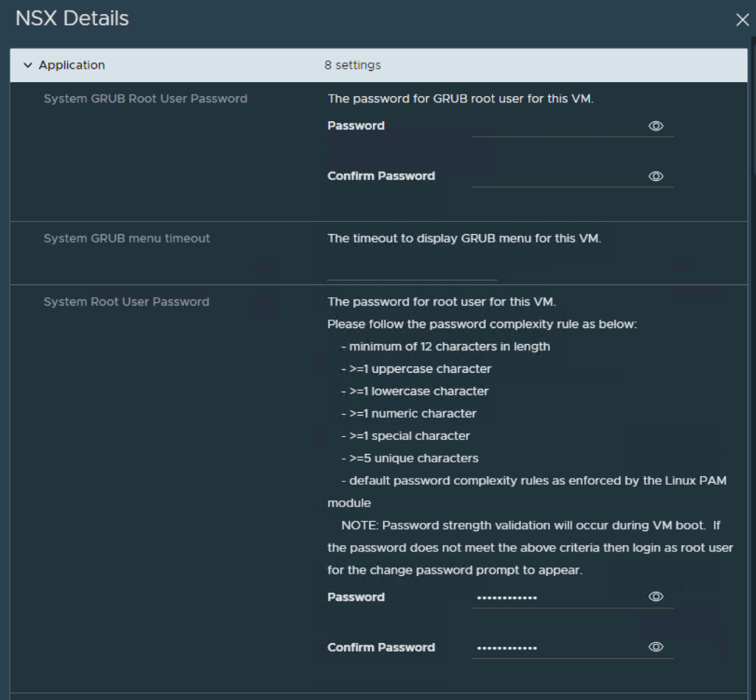Image resolution: width=756 pixels, height=700 pixels.
Task: Click the Application section header label
Action: (x=72, y=65)
